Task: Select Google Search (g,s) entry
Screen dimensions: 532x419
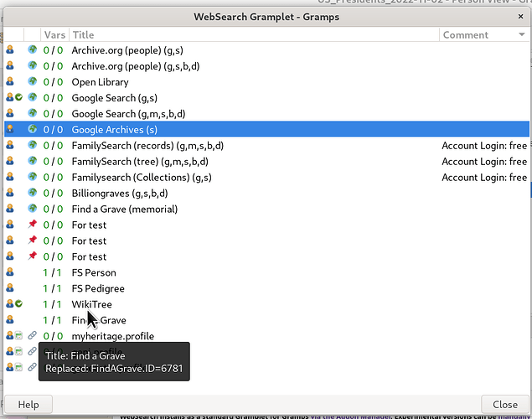Action: click(266, 98)
